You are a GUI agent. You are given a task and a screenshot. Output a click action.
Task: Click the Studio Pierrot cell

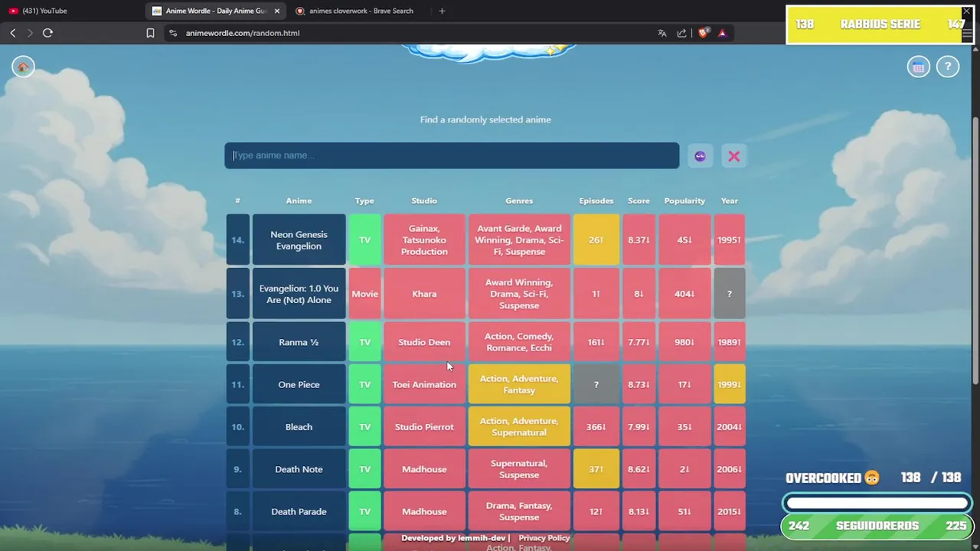pyautogui.click(x=424, y=427)
